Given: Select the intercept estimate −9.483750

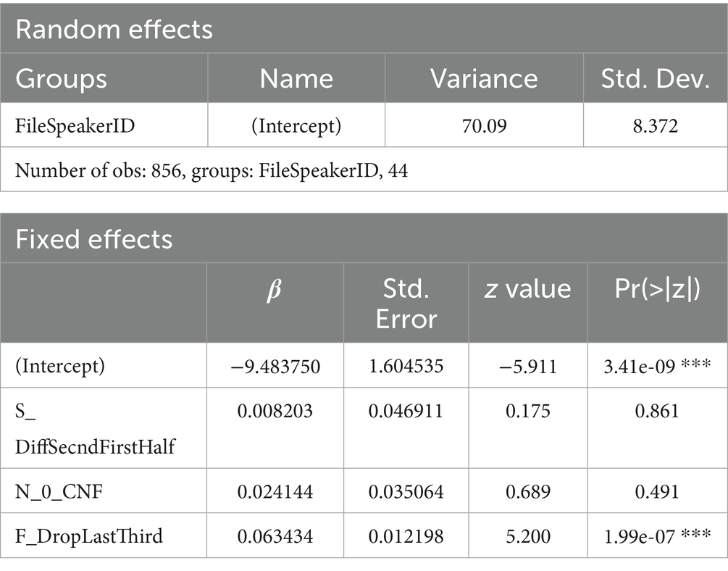Looking at the screenshot, I should [275, 366].
